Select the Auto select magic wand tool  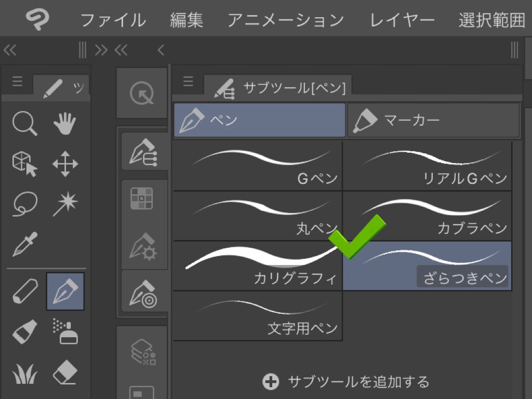65,204
